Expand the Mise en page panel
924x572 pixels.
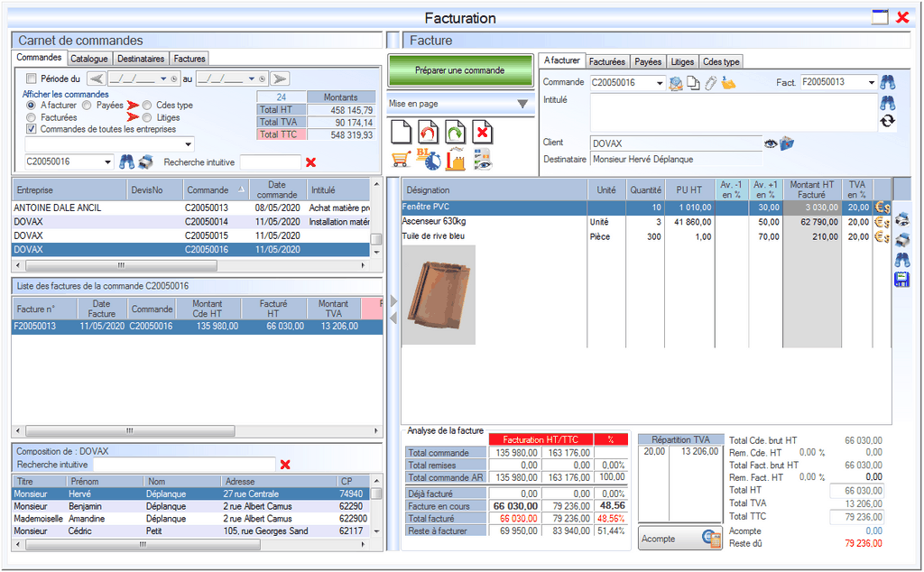tap(522, 104)
